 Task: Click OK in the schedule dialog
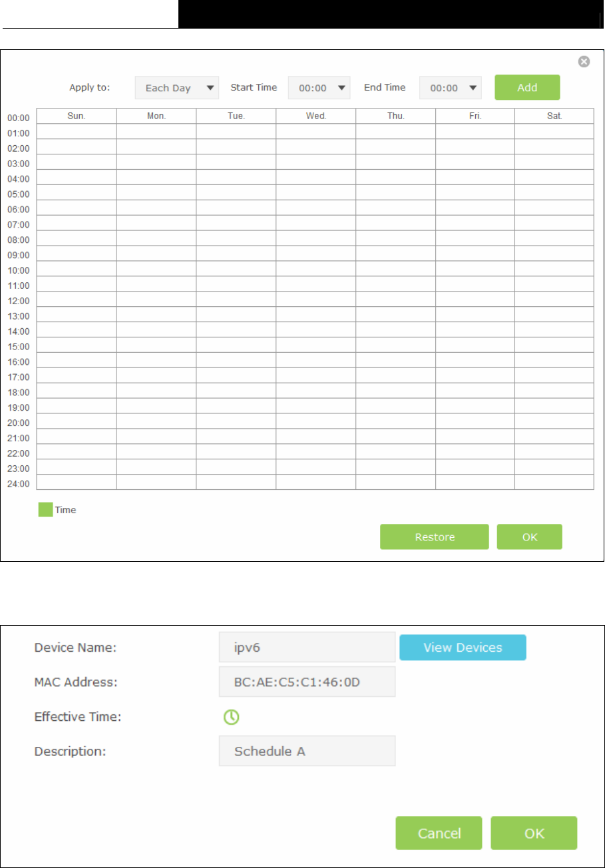(x=530, y=537)
